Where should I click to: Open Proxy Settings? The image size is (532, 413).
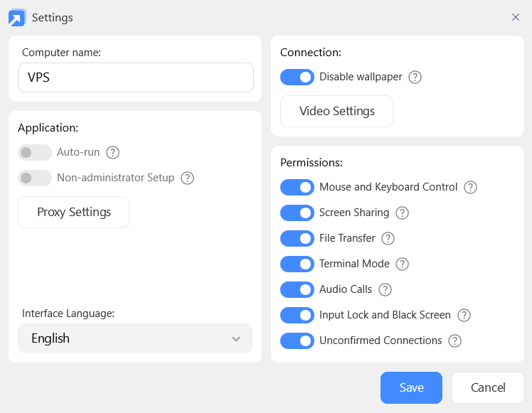click(74, 212)
